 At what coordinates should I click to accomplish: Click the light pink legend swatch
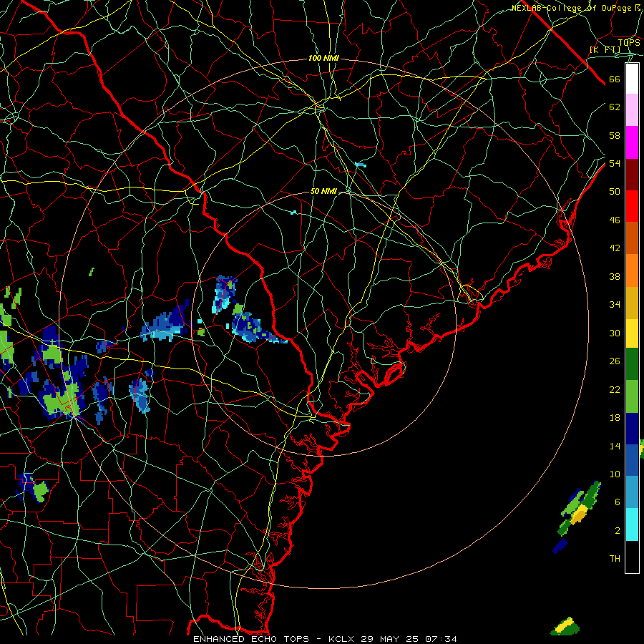[x=632, y=110]
